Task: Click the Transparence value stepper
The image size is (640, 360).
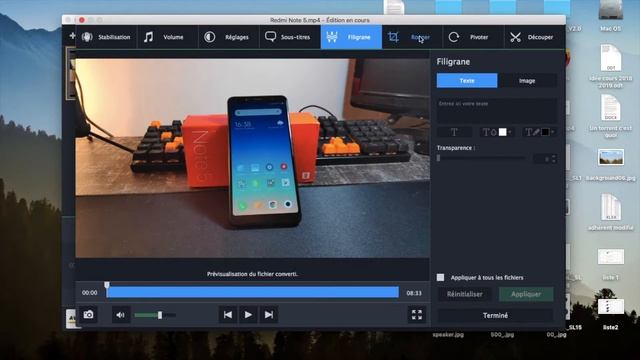Action: pos(554,158)
